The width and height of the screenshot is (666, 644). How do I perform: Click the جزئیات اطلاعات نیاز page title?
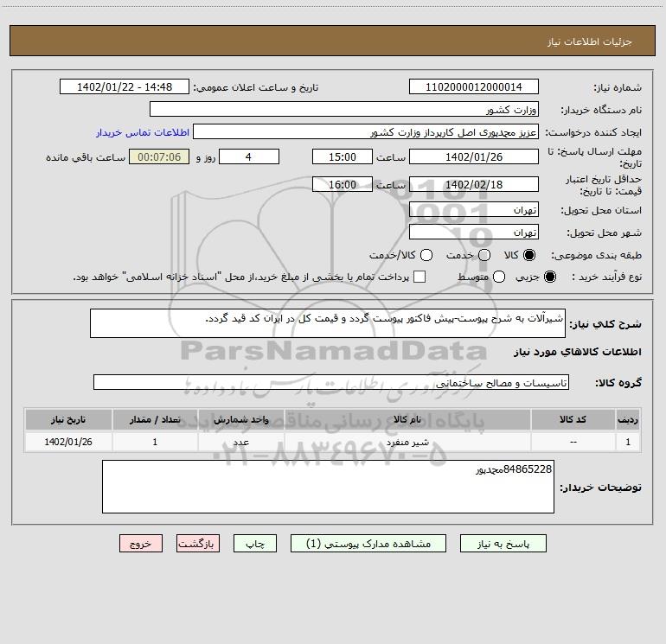[x=589, y=41]
